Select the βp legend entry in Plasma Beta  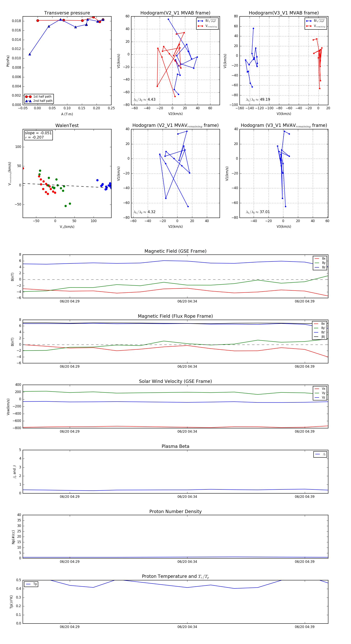point(320,454)
